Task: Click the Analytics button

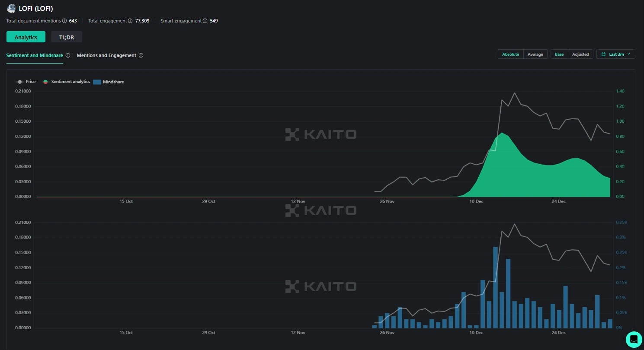Action: pos(26,37)
